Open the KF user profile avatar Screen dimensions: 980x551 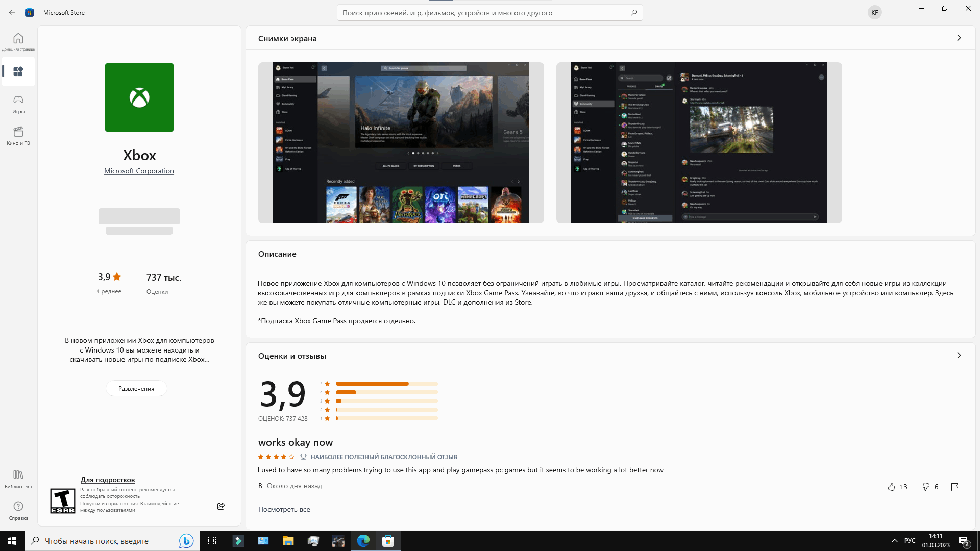875,13
